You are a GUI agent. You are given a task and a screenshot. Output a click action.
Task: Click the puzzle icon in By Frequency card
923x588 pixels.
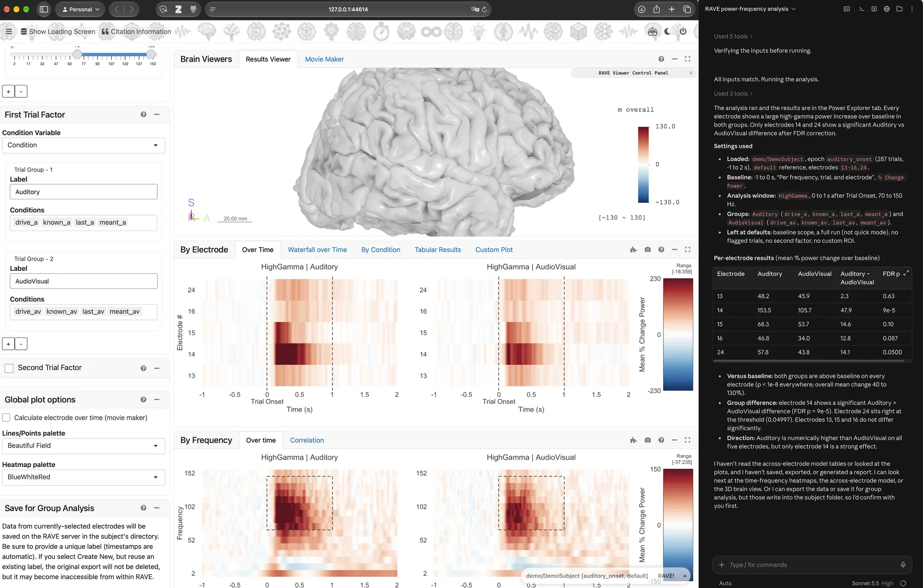633,440
